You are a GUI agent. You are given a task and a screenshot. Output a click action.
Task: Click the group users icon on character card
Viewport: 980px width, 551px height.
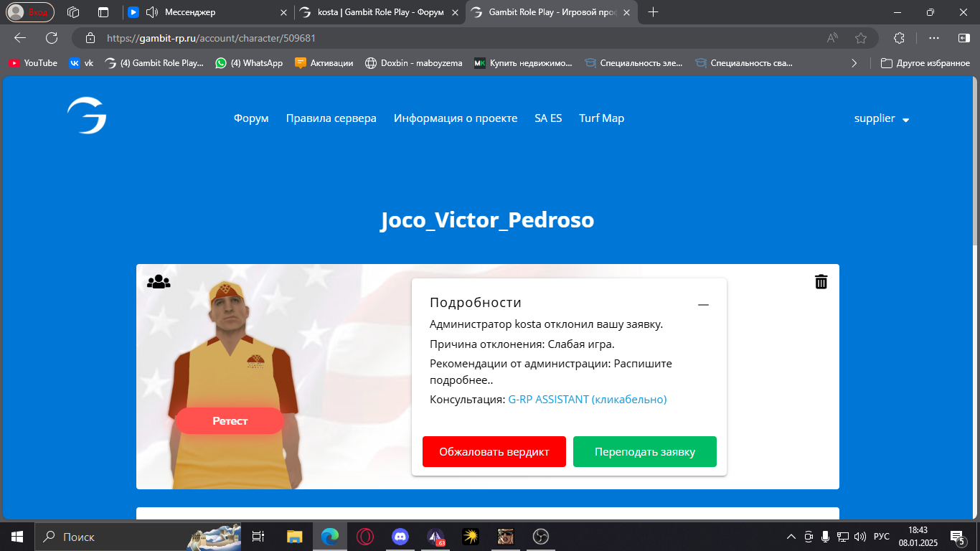(x=159, y=282)
